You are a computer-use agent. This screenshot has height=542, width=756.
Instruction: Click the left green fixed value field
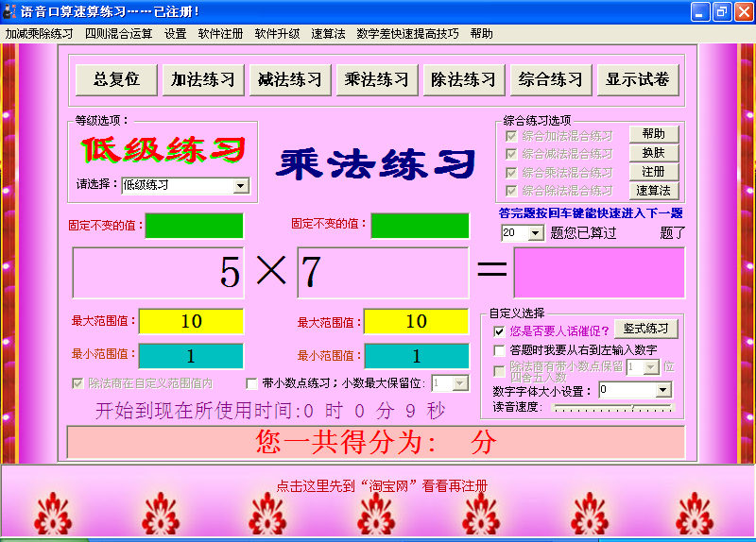coord(195,226)
